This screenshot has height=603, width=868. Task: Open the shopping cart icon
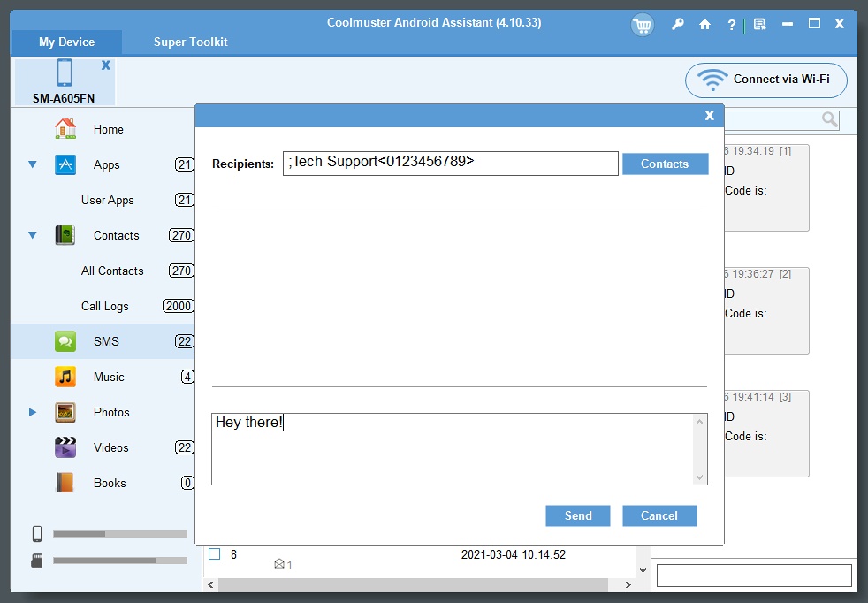[642, 25]
